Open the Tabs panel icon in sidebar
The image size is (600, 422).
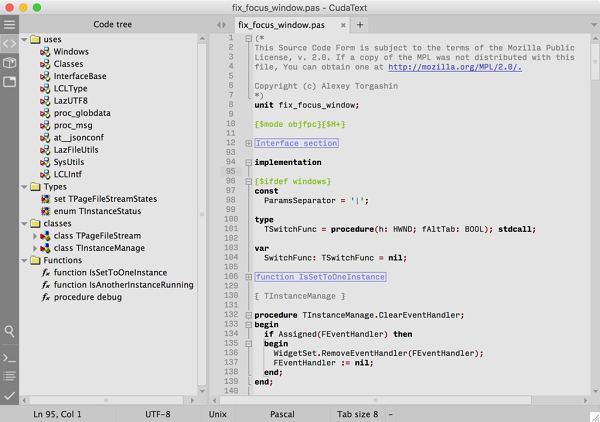click(x=9, y=81)
